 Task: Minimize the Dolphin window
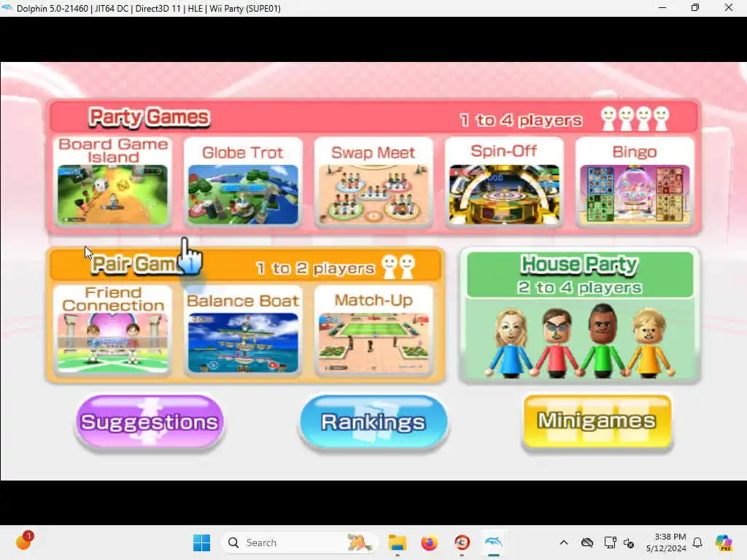tap(662, 8)
